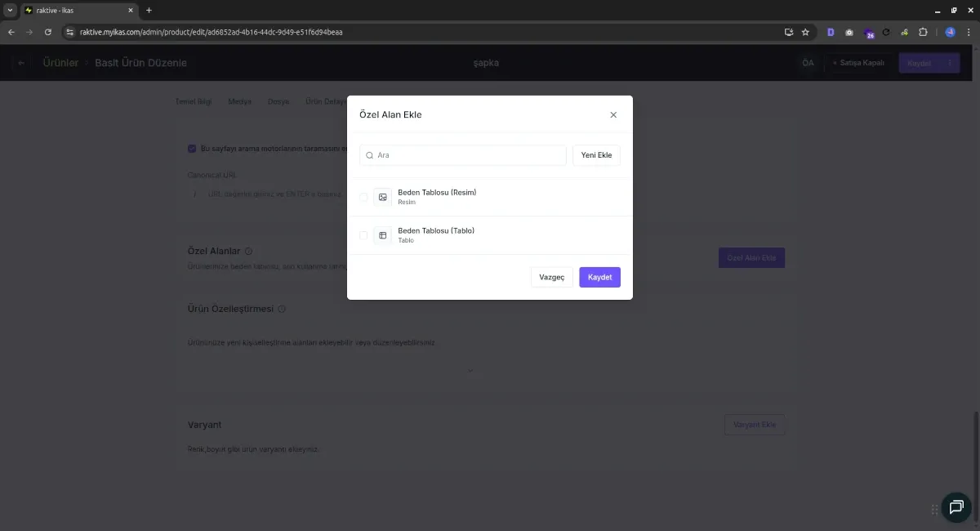This screenshot has height=531, width=980.
Task: Open the browser extensions puzzle icon
Action: (x=923, y=32)
